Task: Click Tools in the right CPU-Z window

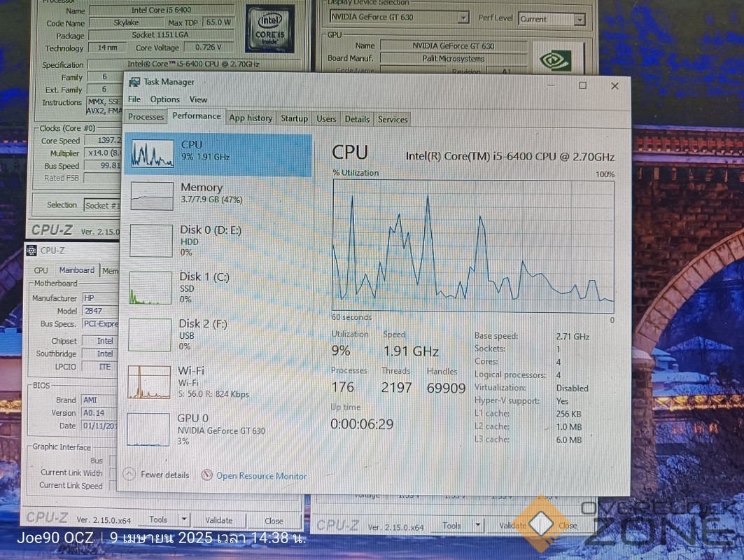Action: coord(451,526)
